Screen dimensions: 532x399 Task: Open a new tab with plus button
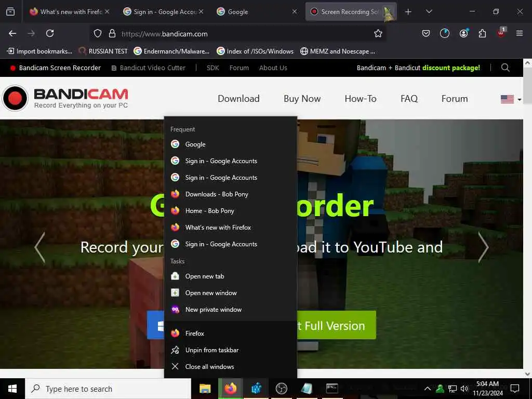408,12
